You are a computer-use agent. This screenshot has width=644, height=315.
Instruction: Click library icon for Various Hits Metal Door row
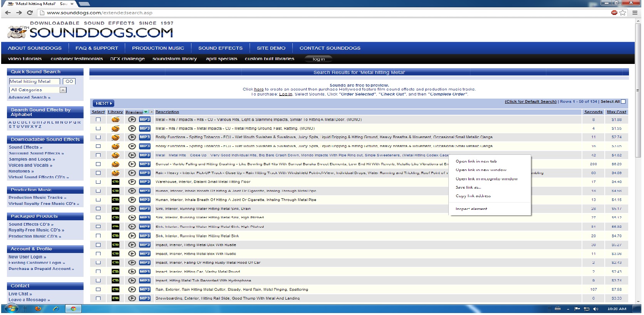pos(116,119)
